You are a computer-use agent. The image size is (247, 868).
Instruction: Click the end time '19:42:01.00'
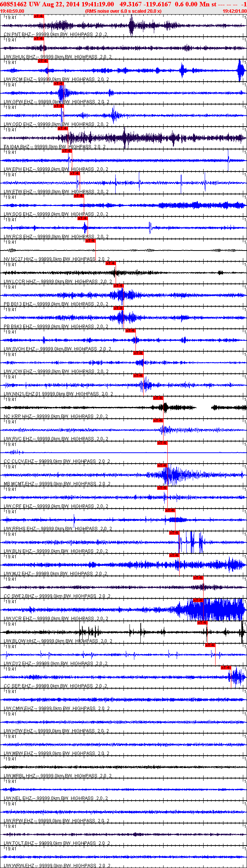(x=235, y=11)
